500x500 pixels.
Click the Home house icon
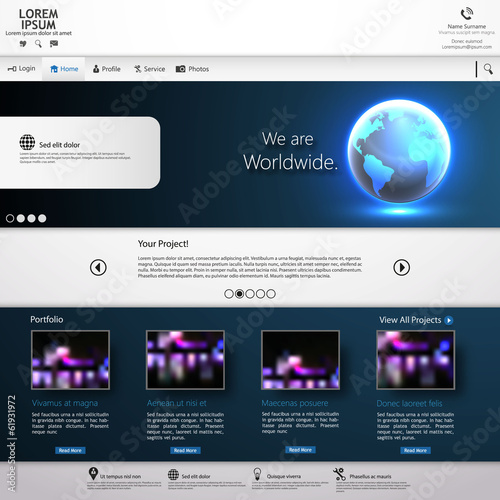tap(54, 69)
